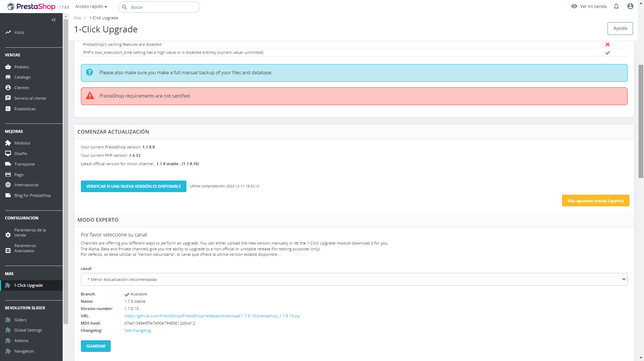The image size is (644, 361).
Task: Click the eye icon next to Ver mi tienda
Action: [574, 6]
